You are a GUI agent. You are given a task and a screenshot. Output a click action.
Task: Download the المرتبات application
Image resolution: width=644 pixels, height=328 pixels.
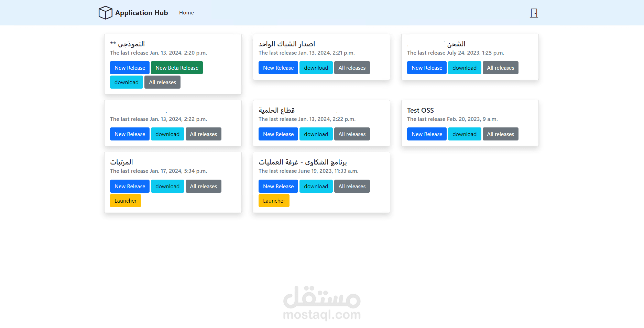click(167, 186)
